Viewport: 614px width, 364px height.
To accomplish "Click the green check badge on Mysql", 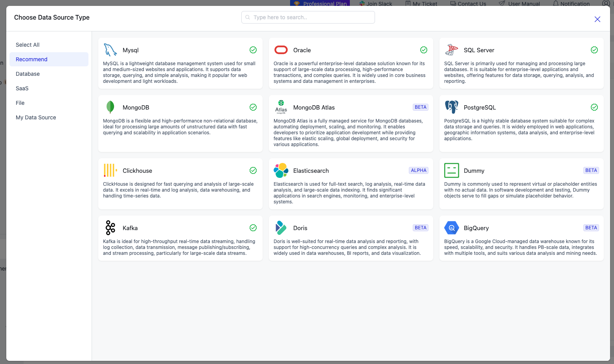I will pyautogui.click(x=253, y=50).
